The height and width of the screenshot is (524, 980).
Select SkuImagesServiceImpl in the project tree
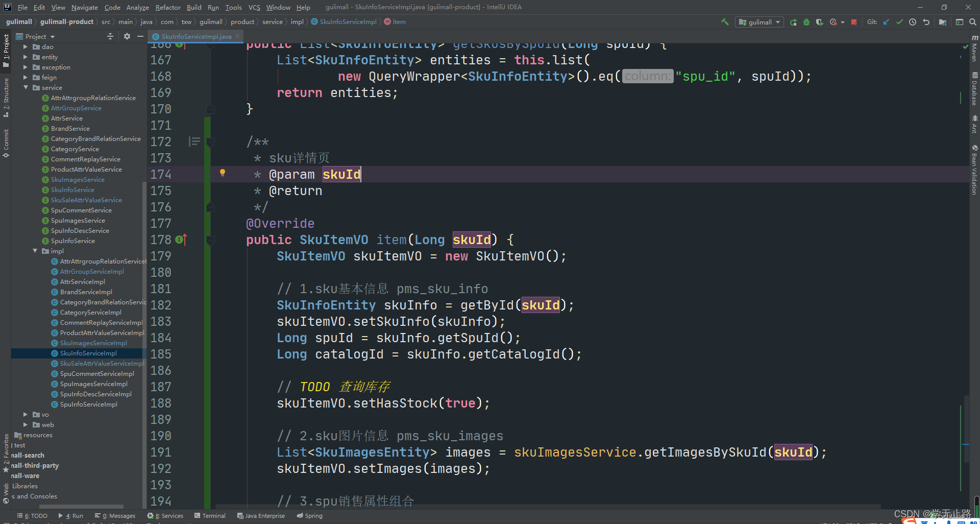coord(93,343)
